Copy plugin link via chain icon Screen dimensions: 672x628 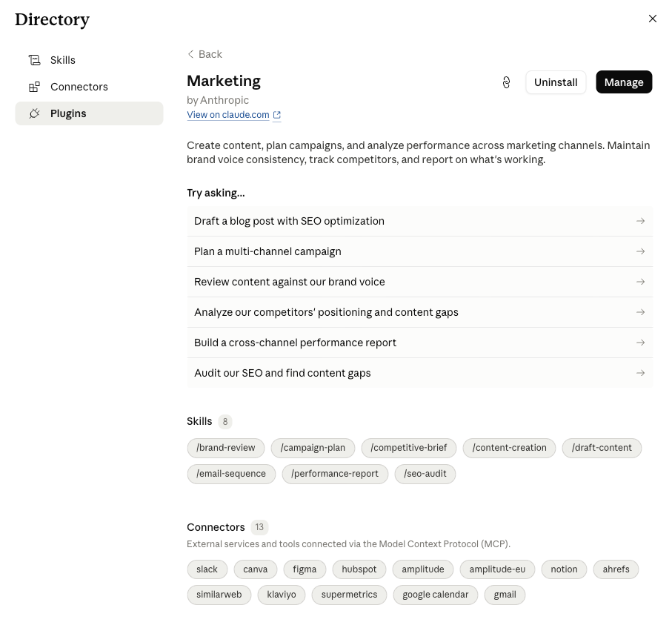click(x=506, y=82)
